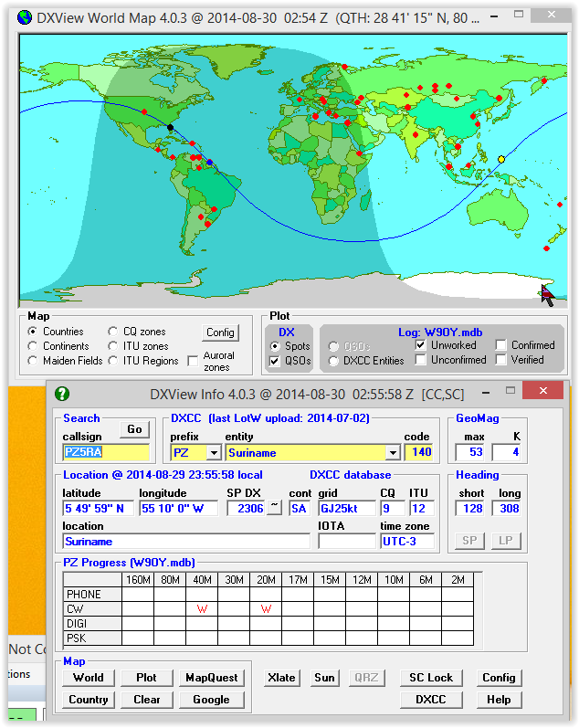
Task: Select the DXCC Entities radio button
Action: 333,361
